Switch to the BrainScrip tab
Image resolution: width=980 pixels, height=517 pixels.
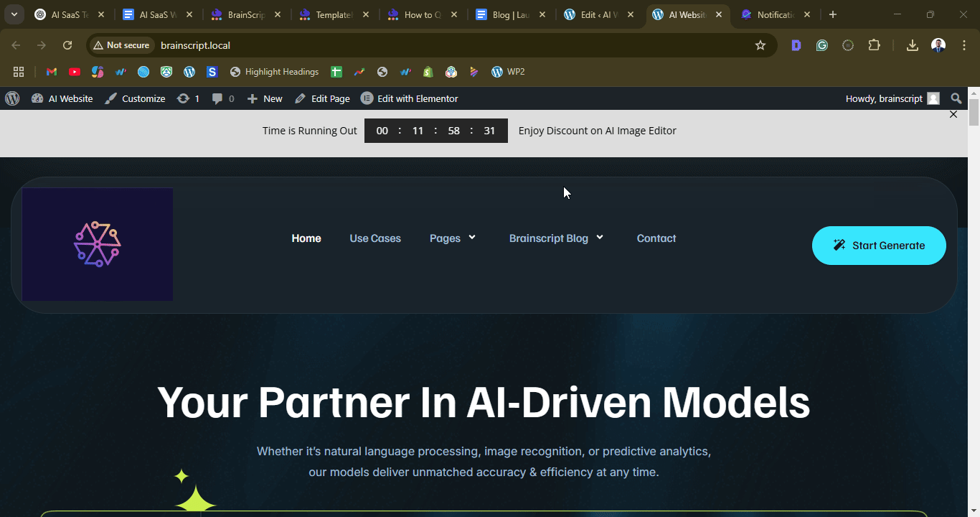click(x=247, y=14)
